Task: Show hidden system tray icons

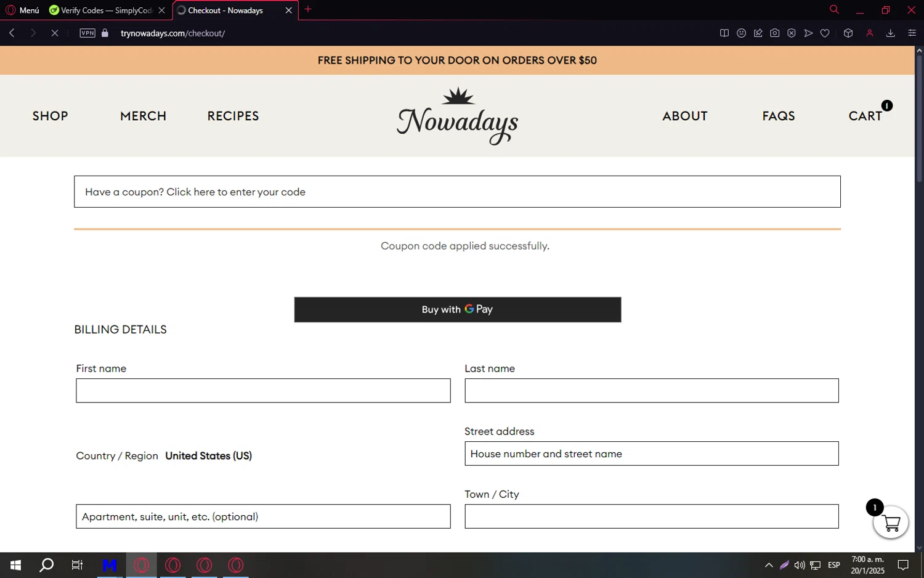Action: coord(769,565)
